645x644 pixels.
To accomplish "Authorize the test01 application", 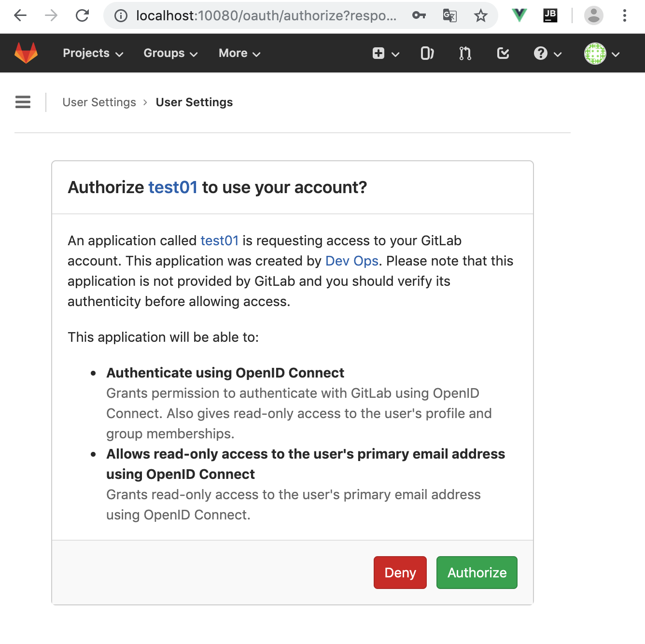I will 477,573.
